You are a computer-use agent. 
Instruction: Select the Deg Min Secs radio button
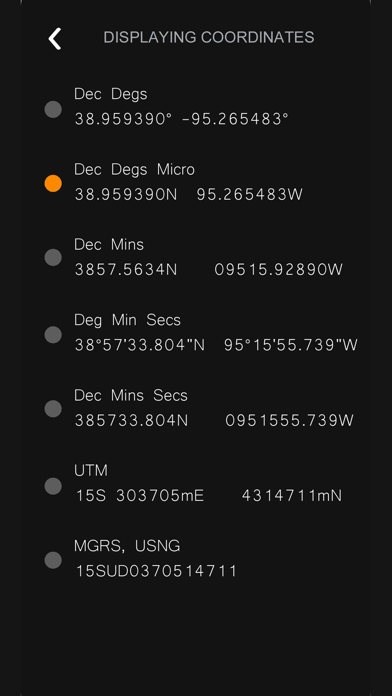[53, 335]
